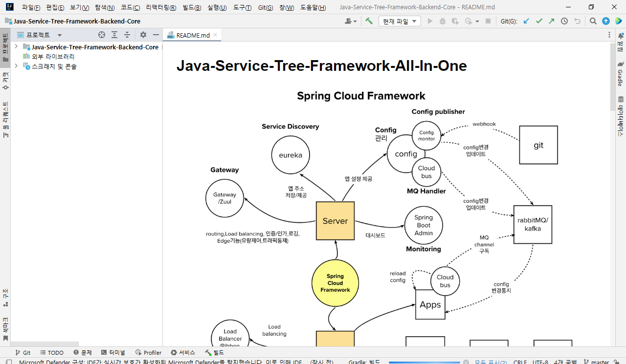Open Search Everywhere magnifier icon
Image resolution: width=626 pixels, height=364 pixels.
tap(593, 21)
